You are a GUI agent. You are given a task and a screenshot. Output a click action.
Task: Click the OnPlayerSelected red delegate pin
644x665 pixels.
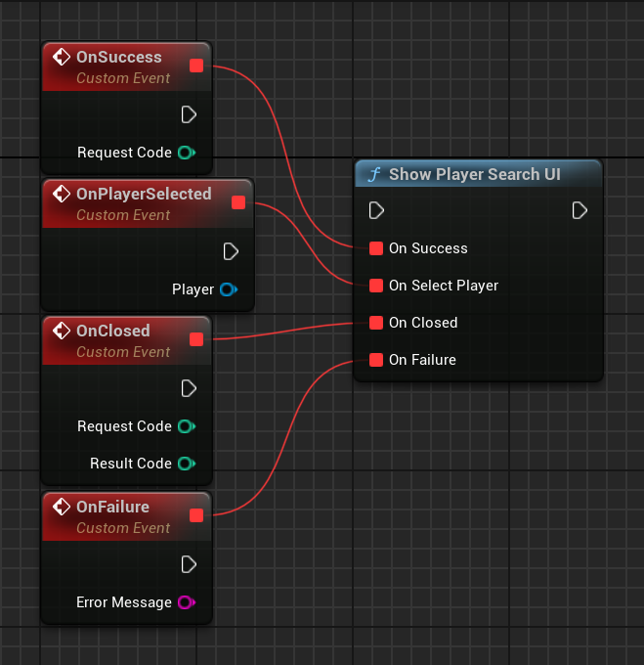238,202
